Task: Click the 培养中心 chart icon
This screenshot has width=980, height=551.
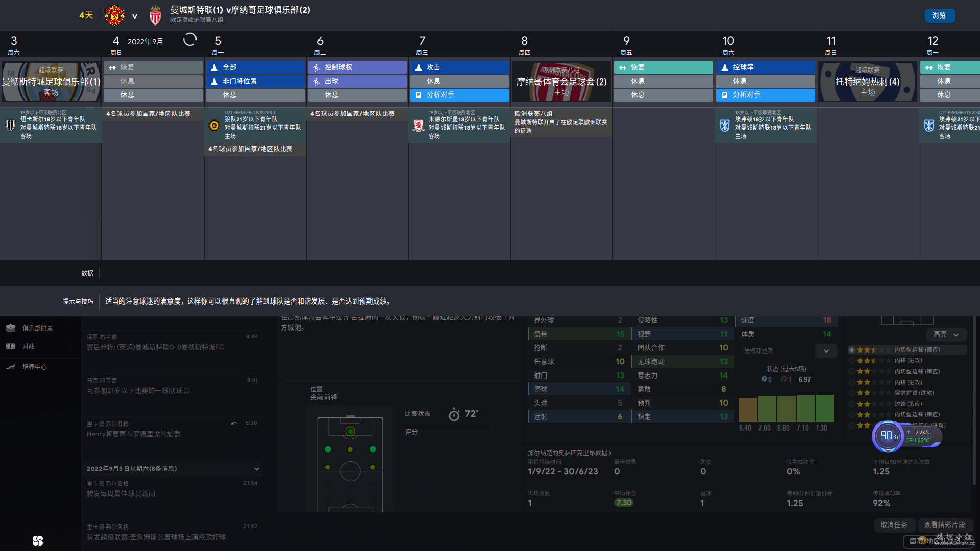Action: click(11, 367)
